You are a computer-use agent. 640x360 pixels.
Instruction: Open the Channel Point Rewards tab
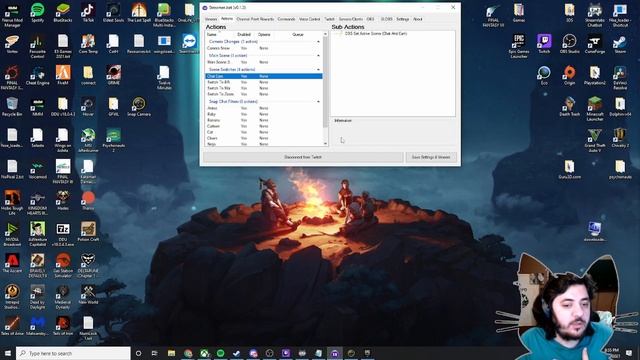255,19
